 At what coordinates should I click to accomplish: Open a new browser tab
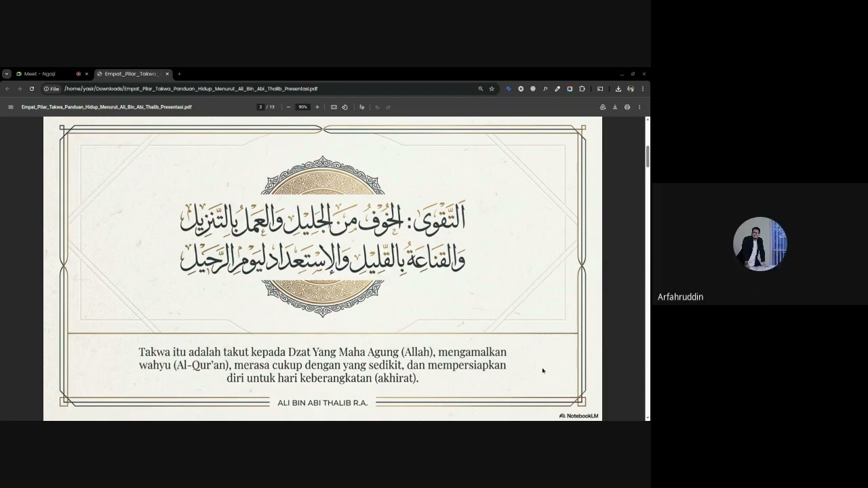coord(179,74)
